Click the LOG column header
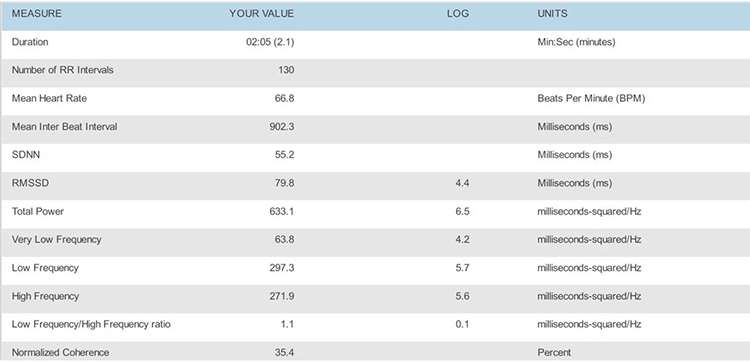750x362 pixels. click(458, 14)
